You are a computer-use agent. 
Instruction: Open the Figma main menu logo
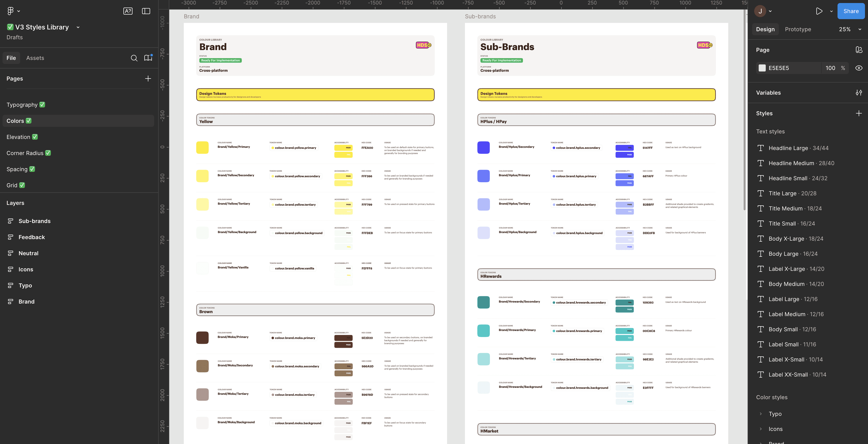tap(10, 11)
